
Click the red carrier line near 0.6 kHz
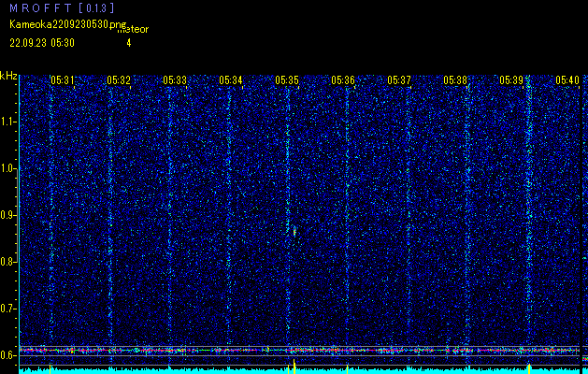point(300,351)
